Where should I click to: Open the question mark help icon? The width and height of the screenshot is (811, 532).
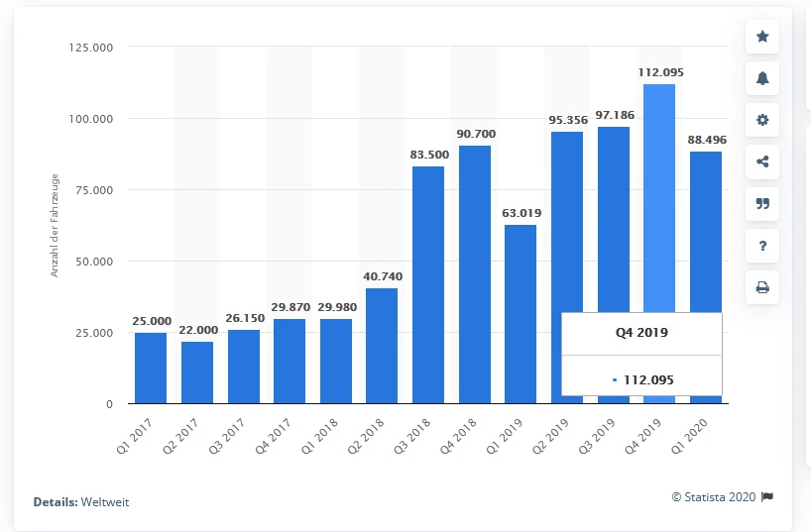tap(761, 246)
